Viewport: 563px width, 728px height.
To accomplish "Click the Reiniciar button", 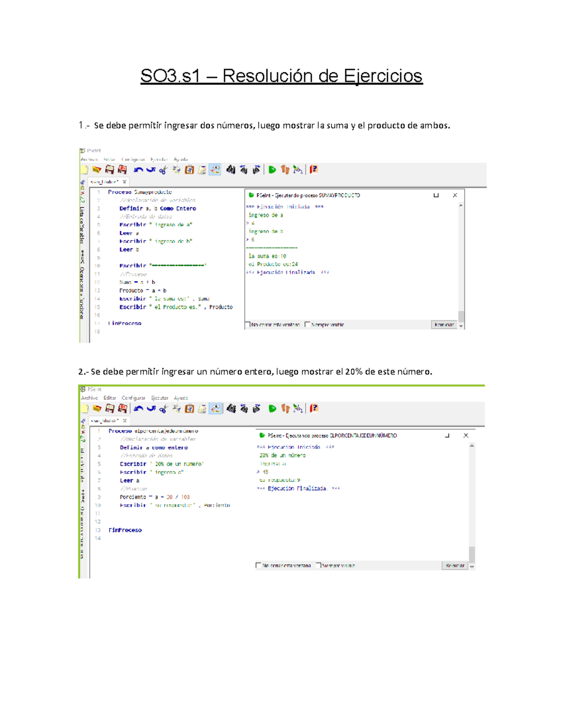I will click(443, 324).
